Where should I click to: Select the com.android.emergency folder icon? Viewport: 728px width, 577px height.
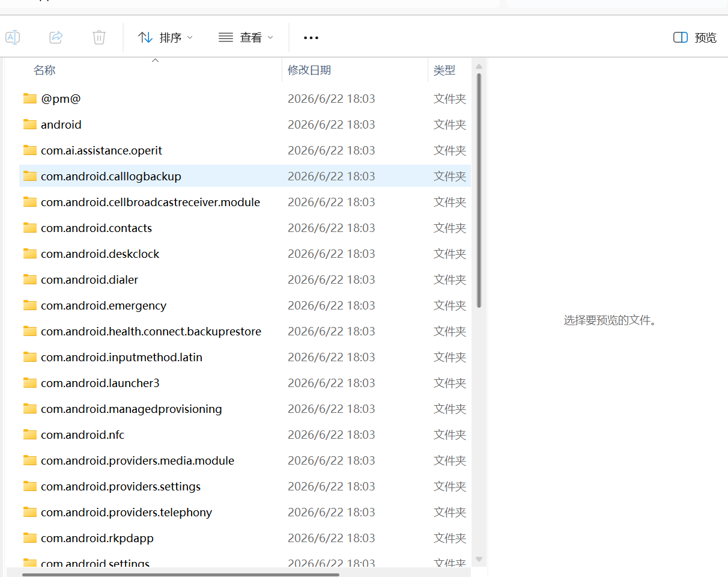point(30,305)
